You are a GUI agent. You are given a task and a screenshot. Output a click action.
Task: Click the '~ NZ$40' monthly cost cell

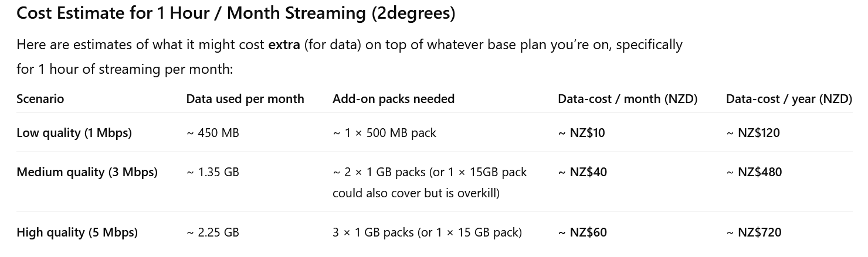click(582, 172)
